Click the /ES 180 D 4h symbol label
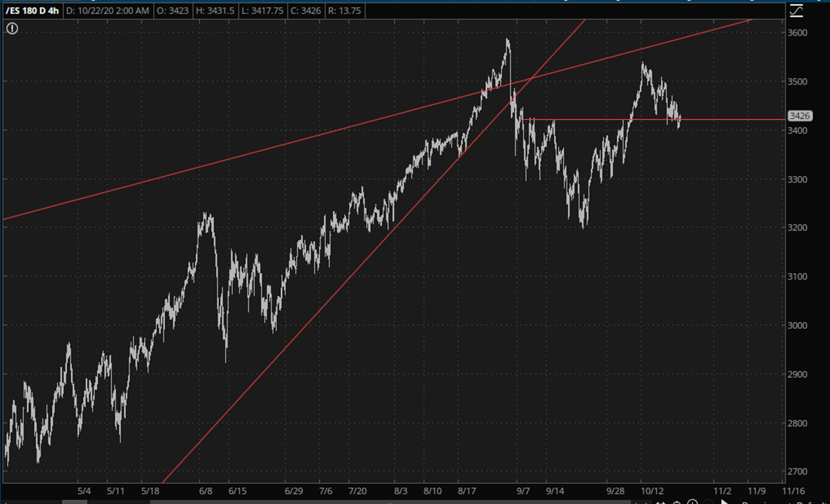Screen dimensions: 830x504 tap(33, 11)
